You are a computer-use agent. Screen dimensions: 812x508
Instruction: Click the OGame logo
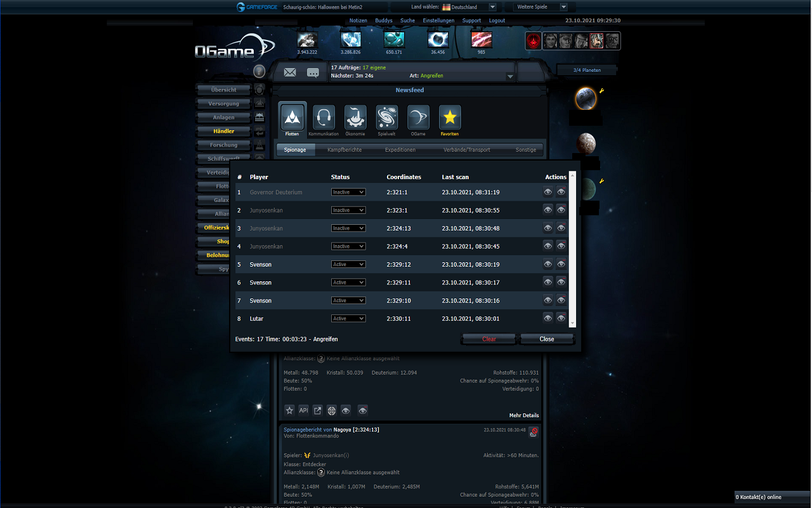[x=235, y=48]
